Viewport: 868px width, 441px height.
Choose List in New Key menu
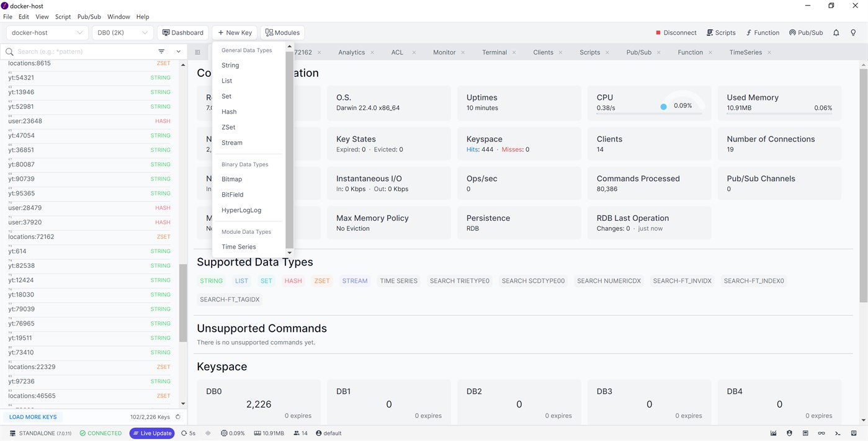coord(226,81)
